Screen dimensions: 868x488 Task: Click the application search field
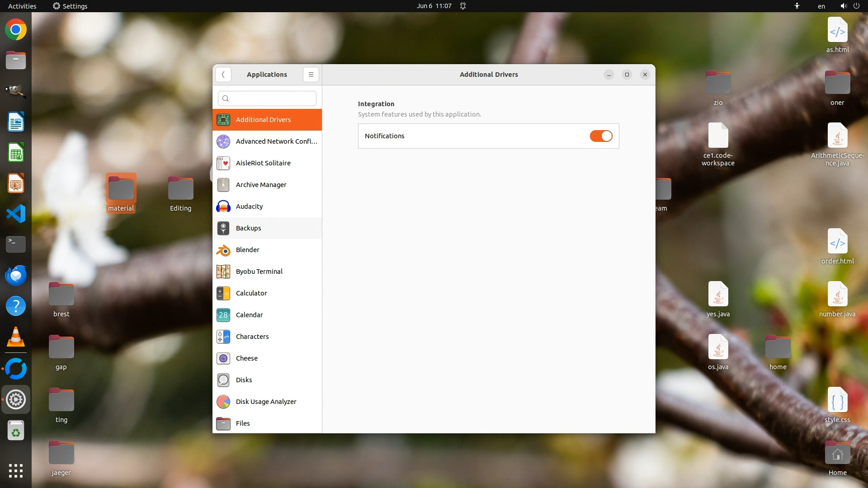coord(267,99)
